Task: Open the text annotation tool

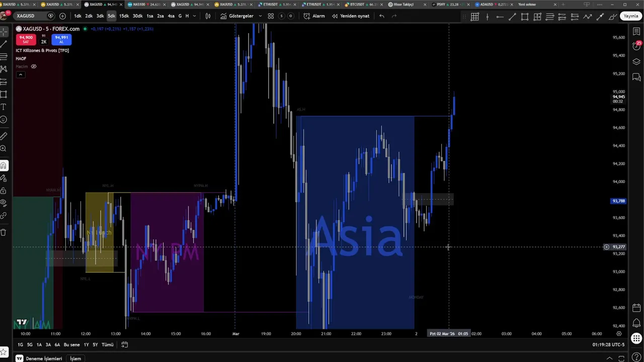Action: (x=4, y=107)
